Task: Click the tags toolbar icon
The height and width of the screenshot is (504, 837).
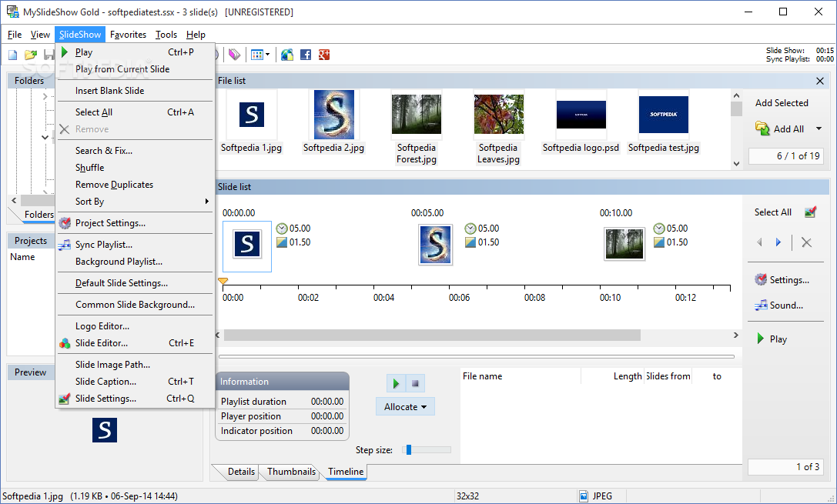Action: click(x=234, y=55)
